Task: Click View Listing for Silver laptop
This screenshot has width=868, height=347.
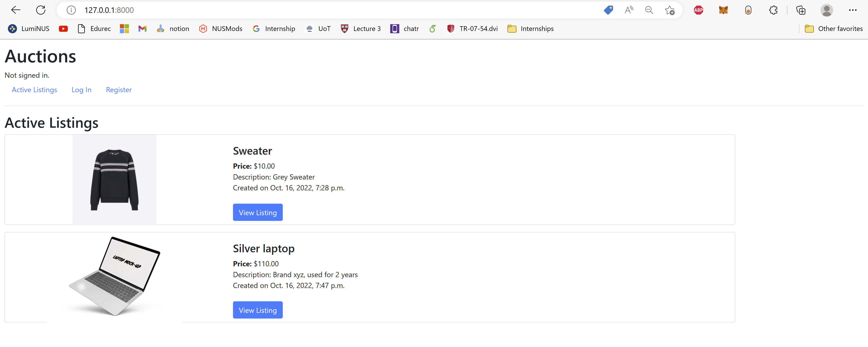Action: click(x=257, y=310)
